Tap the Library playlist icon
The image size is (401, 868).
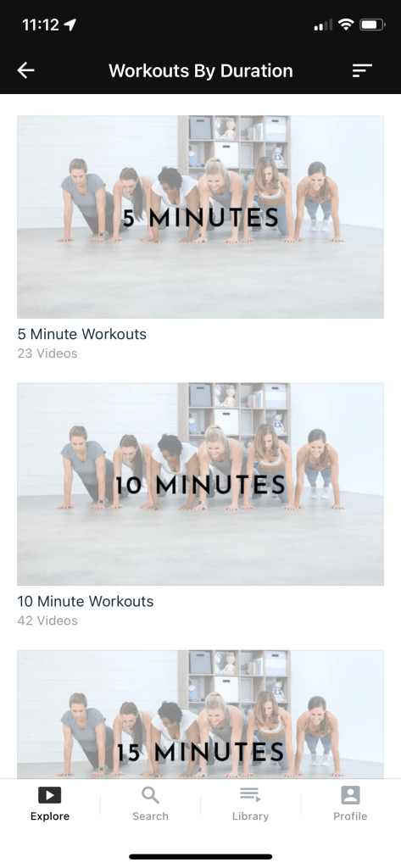point(250,795)
